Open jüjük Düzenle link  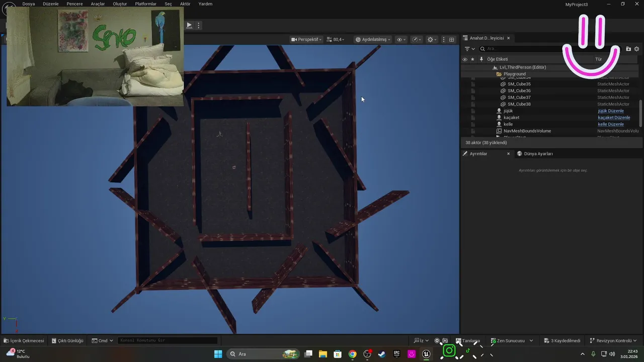tap(611, 111)
